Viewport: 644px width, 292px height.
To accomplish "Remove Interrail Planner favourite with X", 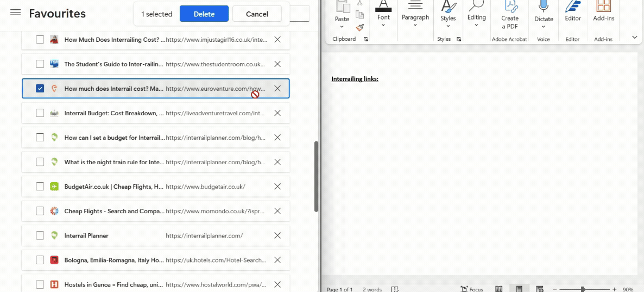I will pyautogui.click(x=277, y=235).
